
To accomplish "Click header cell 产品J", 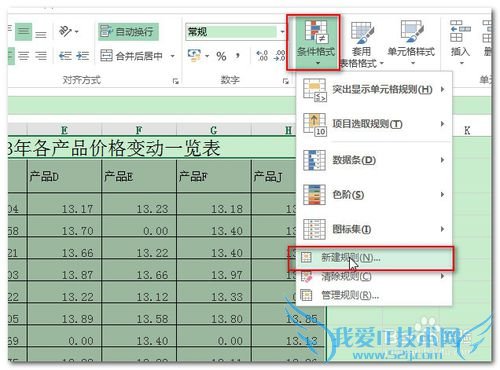I will coord(274,176).
